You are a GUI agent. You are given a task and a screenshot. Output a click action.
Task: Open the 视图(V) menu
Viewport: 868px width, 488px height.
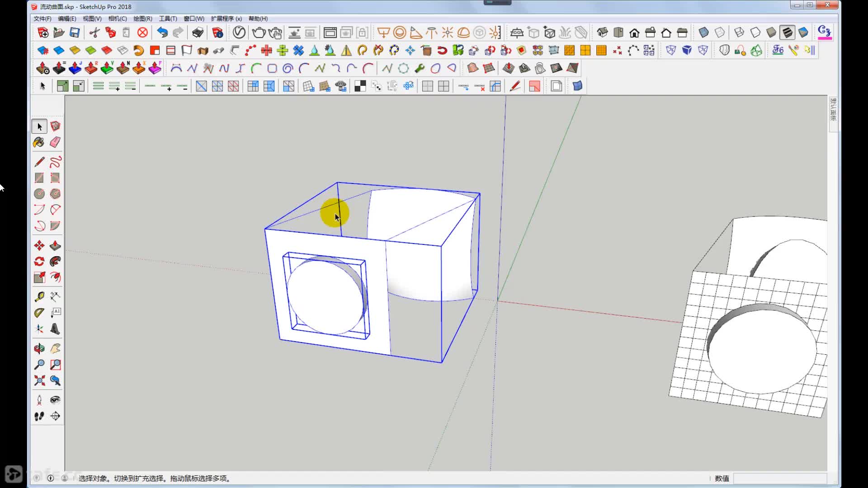(92, 19)
